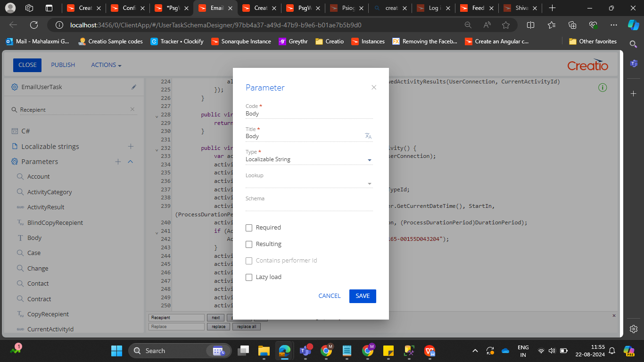The height and width of the screenshot is (362, 644).
Task: Click the replace all button in find bar
Action: [x=246, y=326]
